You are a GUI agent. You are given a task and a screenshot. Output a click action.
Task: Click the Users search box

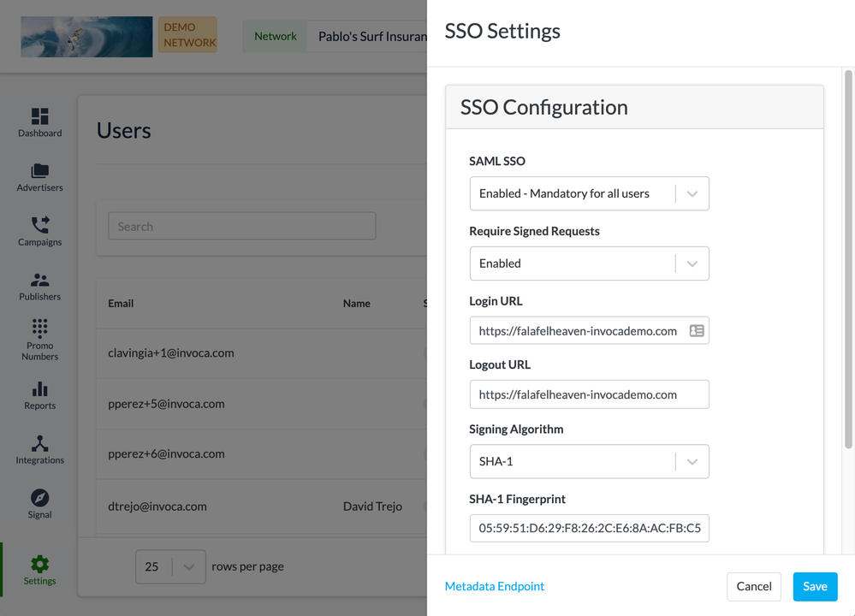(x=241, y=227)
